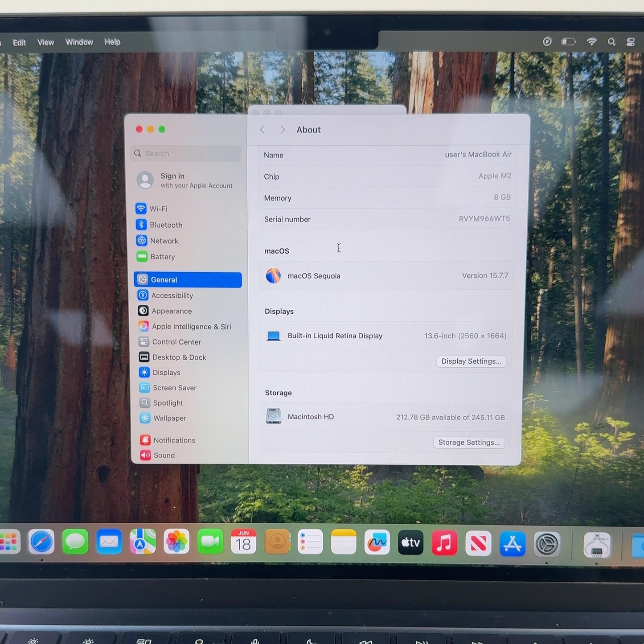The image size is (644, 644).
Task: Open the Mail app in the Dock
Action: pos(109,542)
